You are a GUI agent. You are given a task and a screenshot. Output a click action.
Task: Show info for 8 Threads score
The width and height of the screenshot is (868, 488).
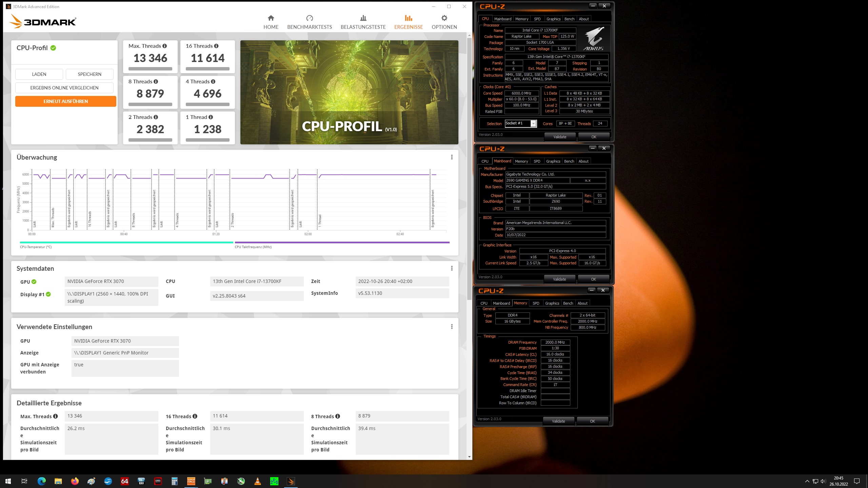tap(156, 81)
